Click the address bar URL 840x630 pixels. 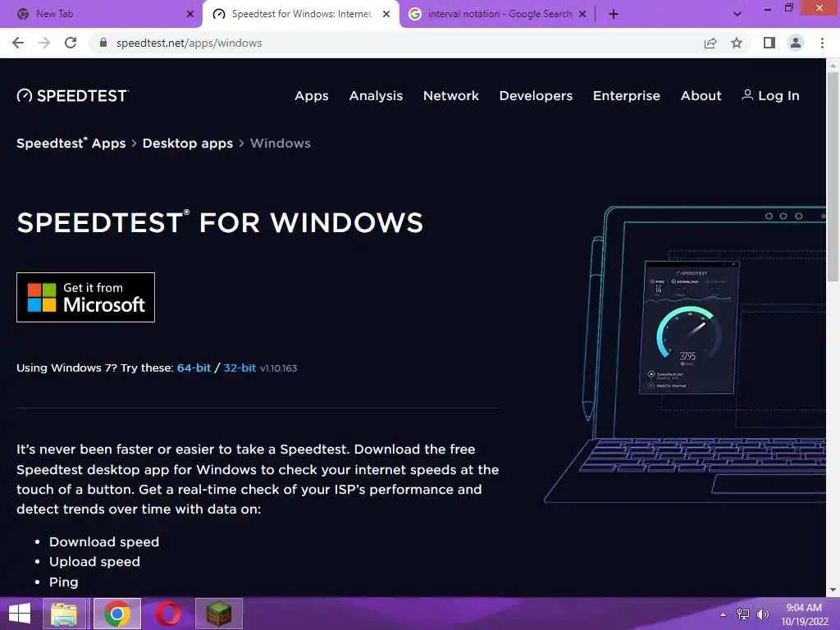tap(189, 43)
